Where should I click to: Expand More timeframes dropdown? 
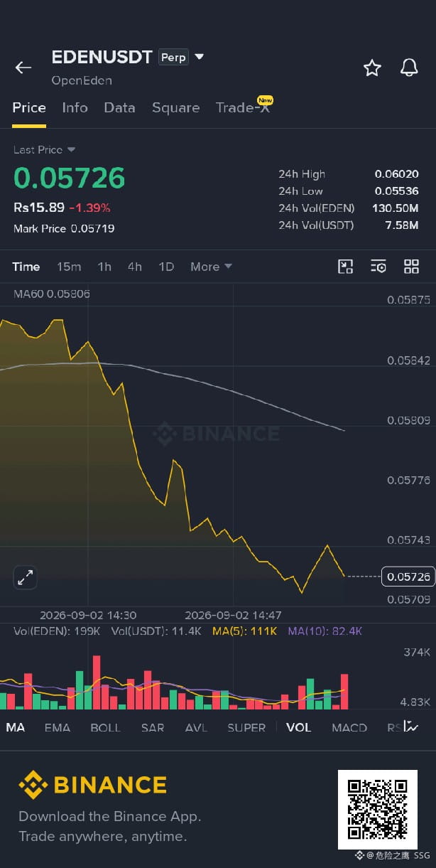211,267
